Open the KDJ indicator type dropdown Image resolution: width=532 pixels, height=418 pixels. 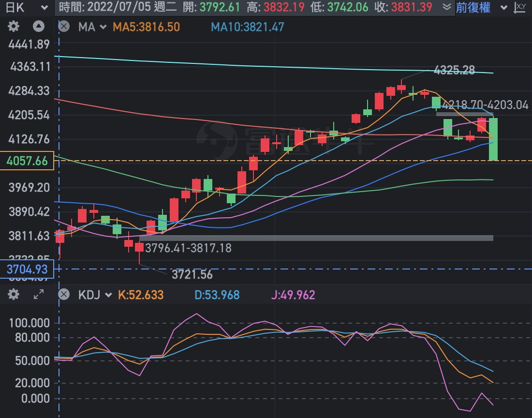pos(94,294)
